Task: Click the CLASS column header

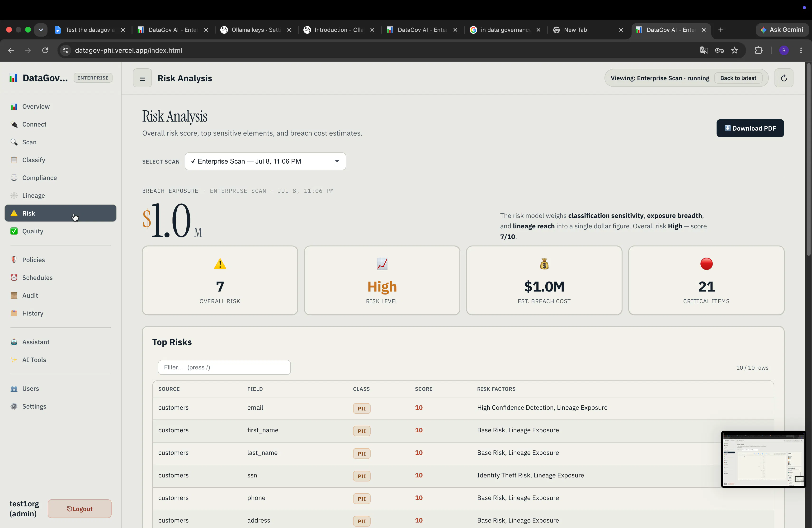Action: pyautogui.click(x=361, y=389)
